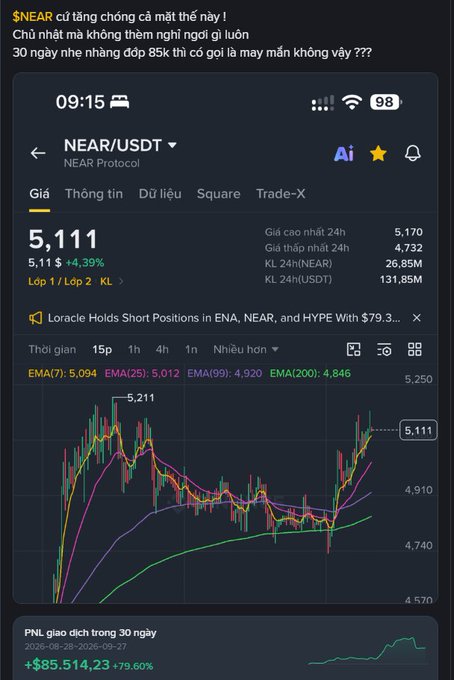Click the EMA(99): 4,920 indicator label
454x680 pixels.
pyautogui.click(x=224, y=373)
